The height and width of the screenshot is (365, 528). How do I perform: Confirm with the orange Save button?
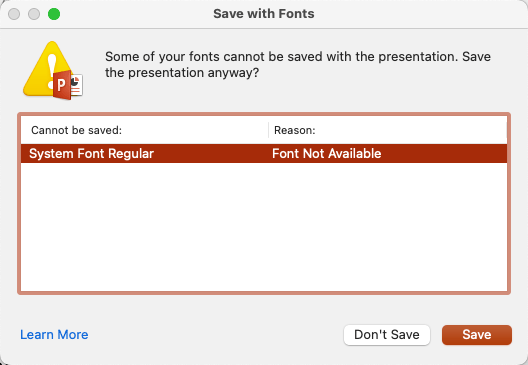pyautogui.click(x=477, y=335)
